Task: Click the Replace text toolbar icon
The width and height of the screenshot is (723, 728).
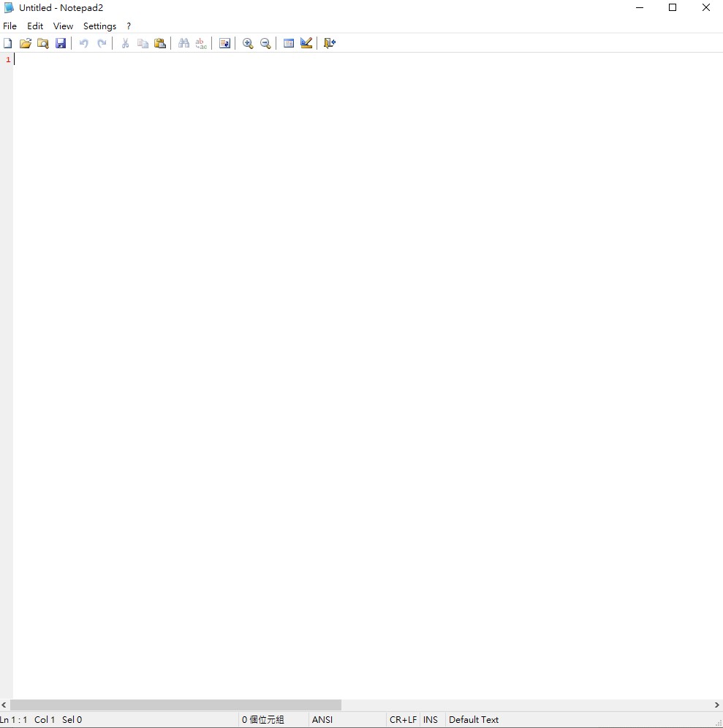Action: pyautogui.click(x=201, y=43)
